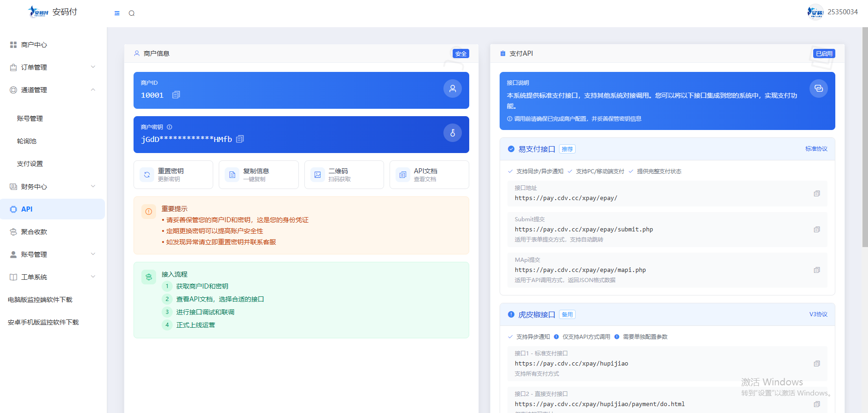Open the search magnifier icon in header
This screenshot has width=868, height=413.
coord(132,13)
